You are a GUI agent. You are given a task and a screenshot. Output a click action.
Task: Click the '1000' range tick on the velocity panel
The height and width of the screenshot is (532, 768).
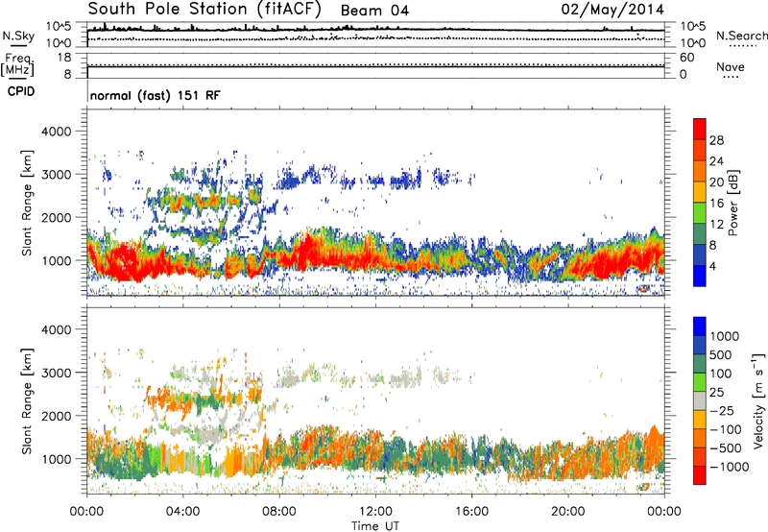(x=56, y=459)
